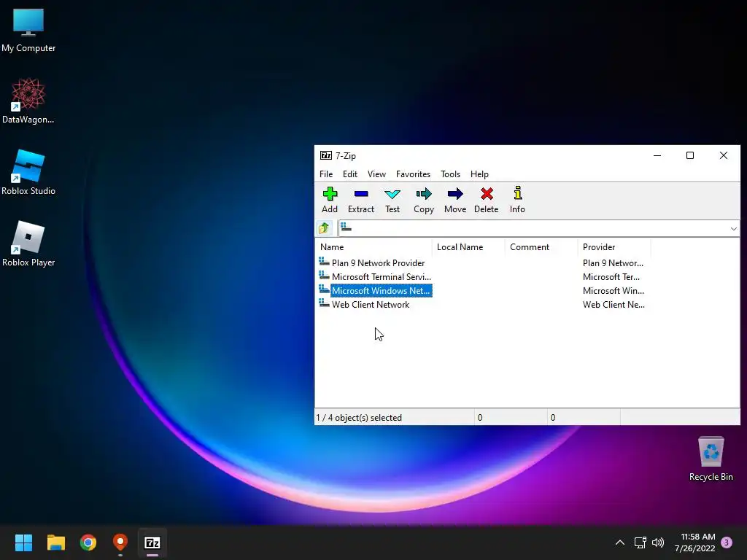
Task: Click the red map pin taskbar app
Action: 120,542
